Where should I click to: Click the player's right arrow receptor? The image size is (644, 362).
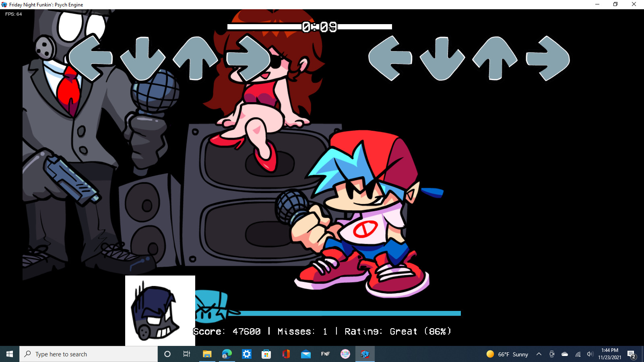[548, 58]
